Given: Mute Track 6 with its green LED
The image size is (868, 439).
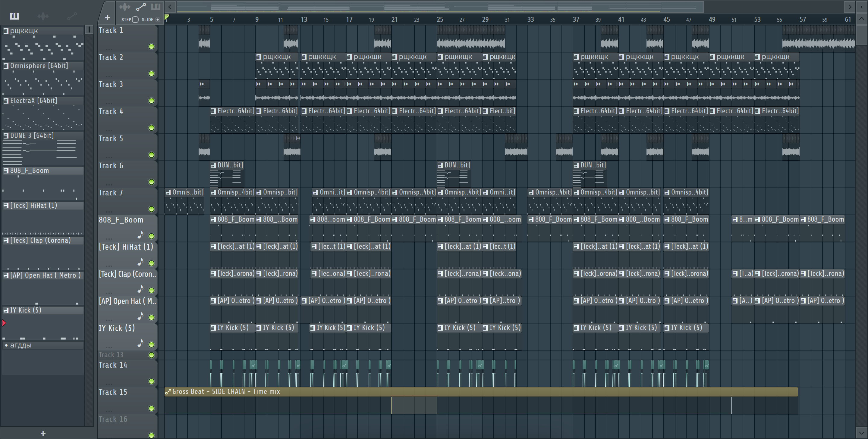Looking at the screenshot, I should [x=151, y=182].
